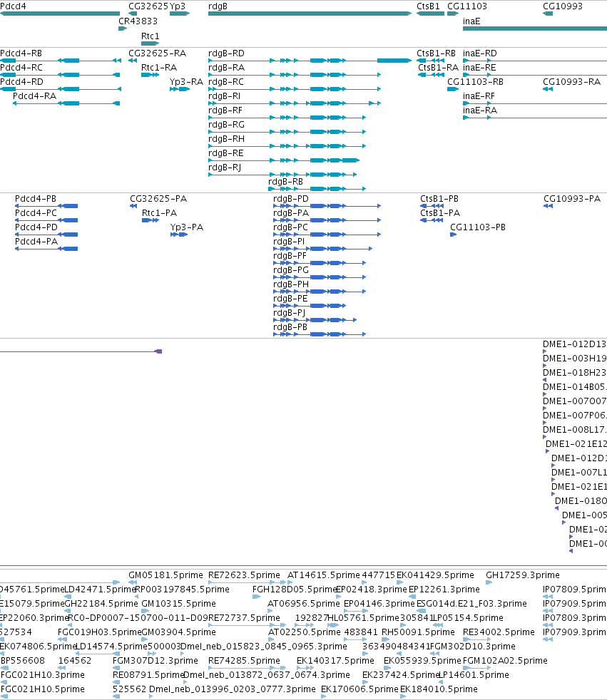This screenshot has height=700, width=607.
Task: Select transcript Pdcd4-RB
Action: point(21,53)
